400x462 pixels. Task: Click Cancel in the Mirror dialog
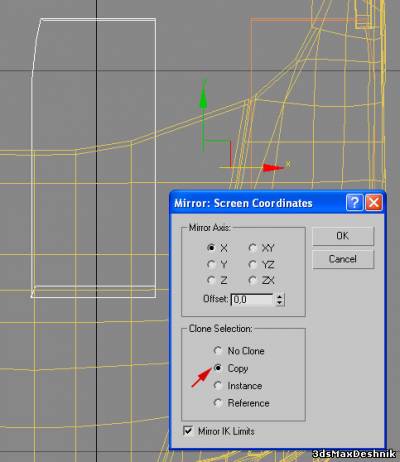coord(343,259)
